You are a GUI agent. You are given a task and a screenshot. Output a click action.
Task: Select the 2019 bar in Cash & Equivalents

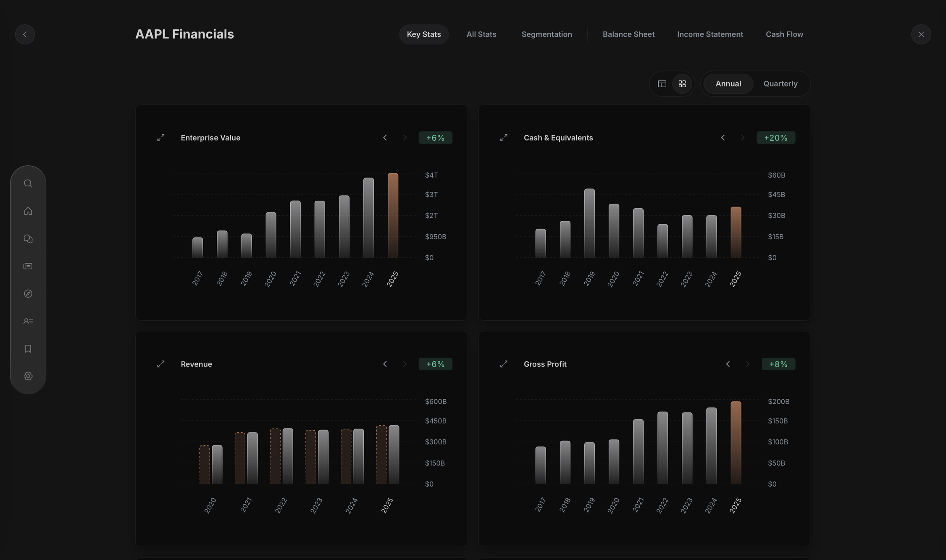tap(589, 223)
